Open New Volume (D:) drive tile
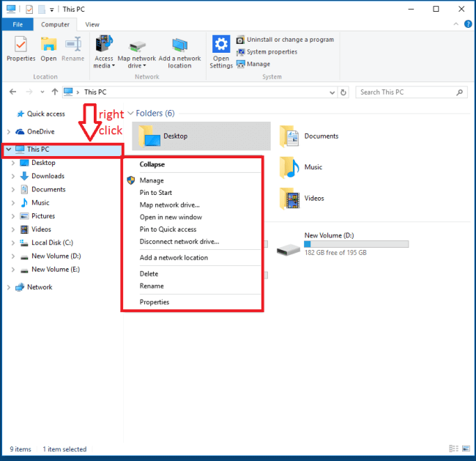The width and height of the screenshot is (476, 461). (343, 244)
